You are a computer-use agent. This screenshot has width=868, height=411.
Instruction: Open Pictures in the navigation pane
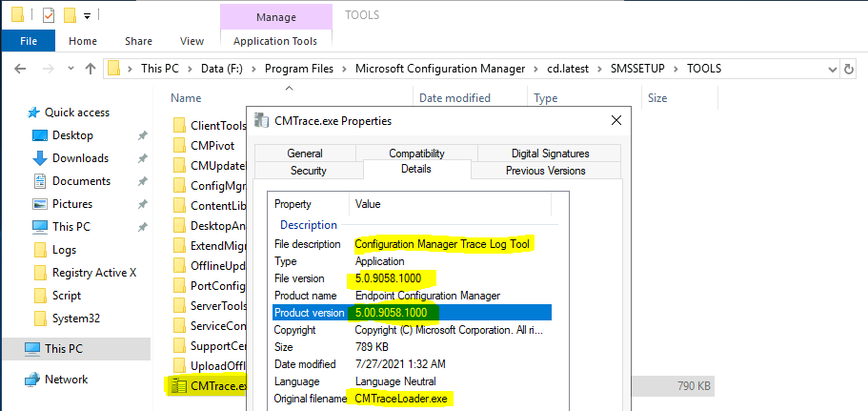[72, 204]
